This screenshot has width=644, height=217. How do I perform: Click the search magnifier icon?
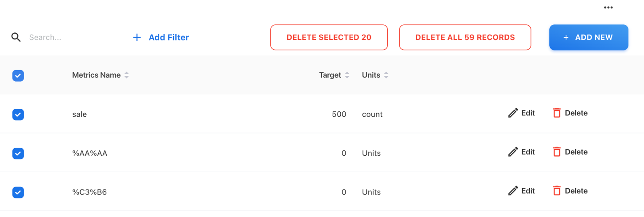[16, 37]
